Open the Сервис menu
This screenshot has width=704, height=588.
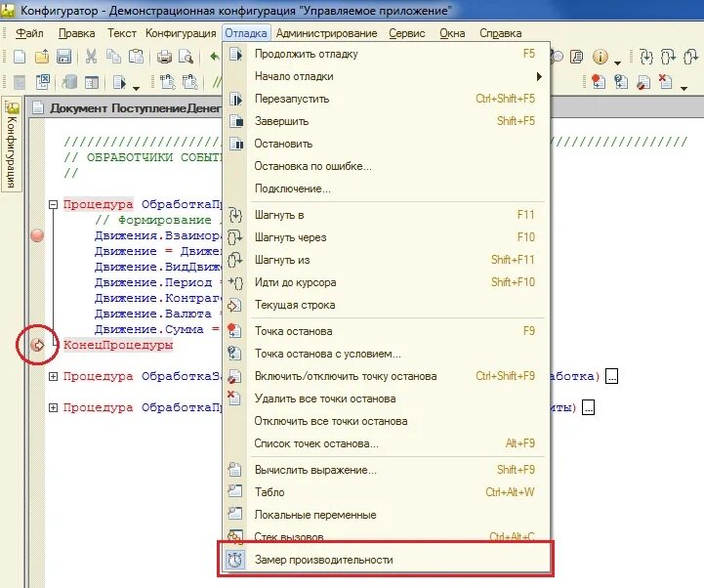[407, 33]
